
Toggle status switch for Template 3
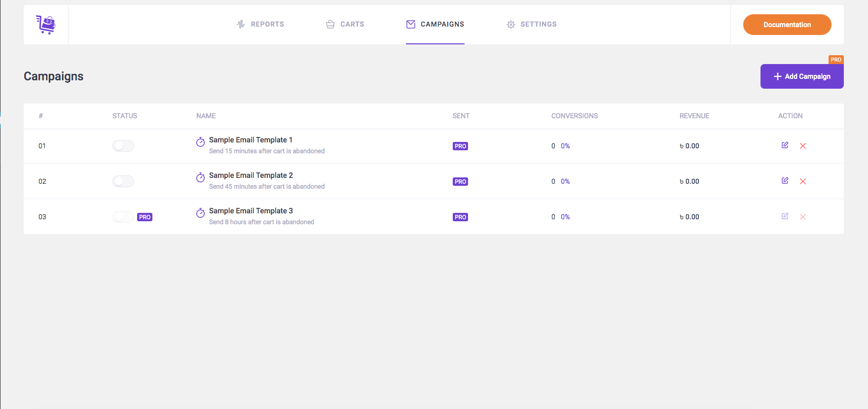pyautogui.click(x=123, y=217)
